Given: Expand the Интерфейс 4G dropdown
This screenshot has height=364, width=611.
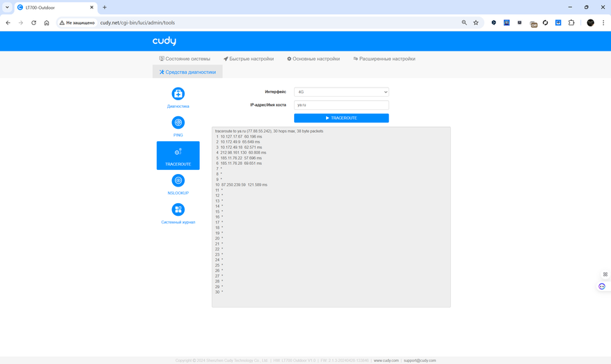Looking at the screenshot, I should (341, 92).
